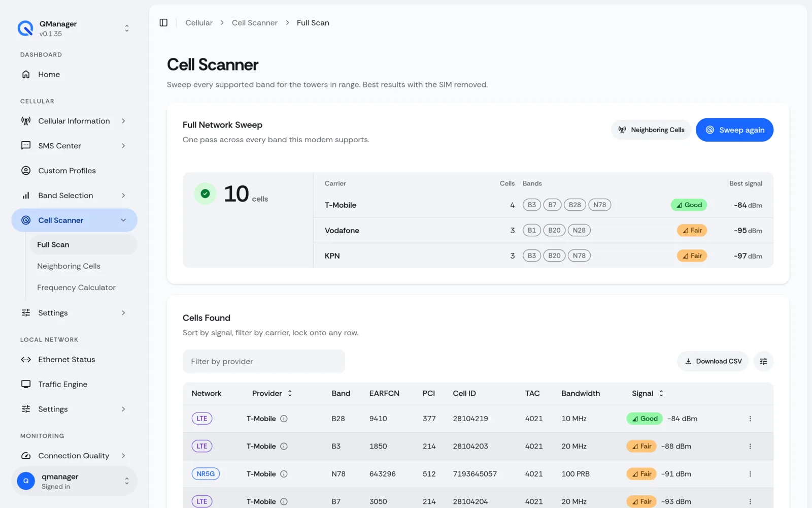812x508 pixels.
Task: Open row actions menu for EARFCN 9410
Action: [x=750, y=419]
